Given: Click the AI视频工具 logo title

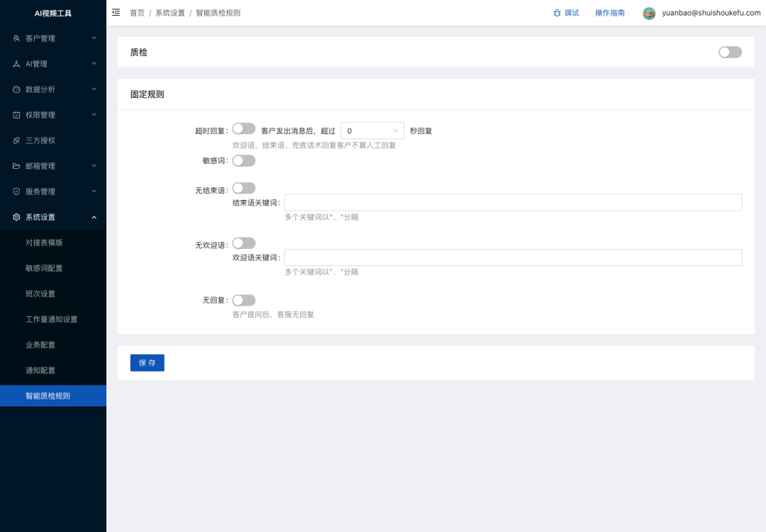Looking at the screenshot, I should [52, 13].
